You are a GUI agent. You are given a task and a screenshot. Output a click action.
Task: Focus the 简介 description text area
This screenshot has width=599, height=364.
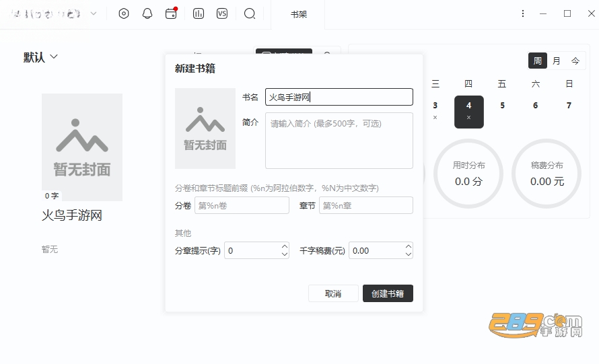339,140
